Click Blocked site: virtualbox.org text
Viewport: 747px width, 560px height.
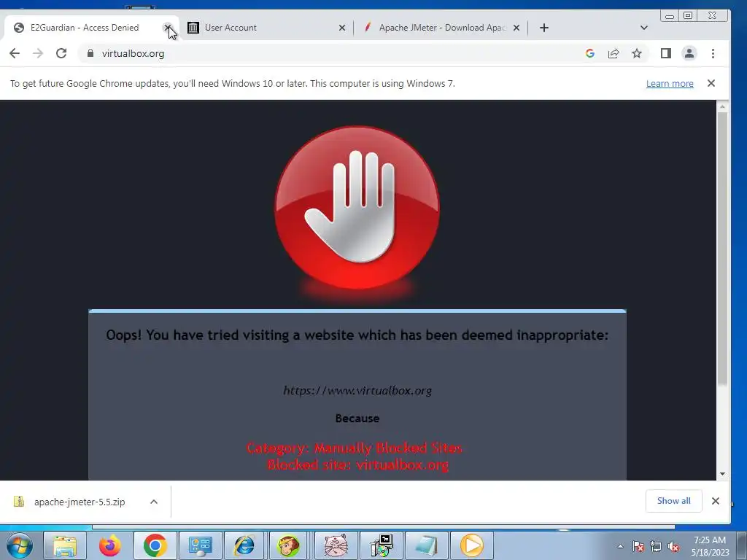tap(357, 464)
